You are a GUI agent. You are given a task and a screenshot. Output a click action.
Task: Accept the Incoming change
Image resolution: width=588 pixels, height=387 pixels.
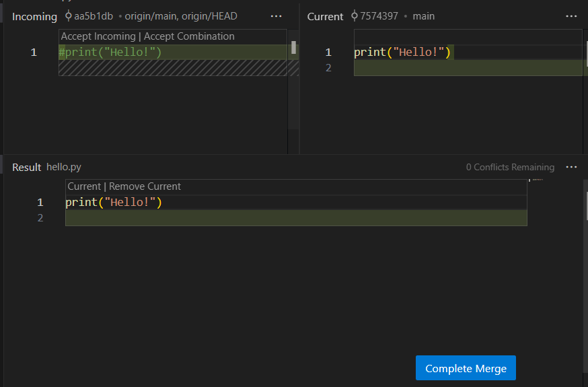98,36
